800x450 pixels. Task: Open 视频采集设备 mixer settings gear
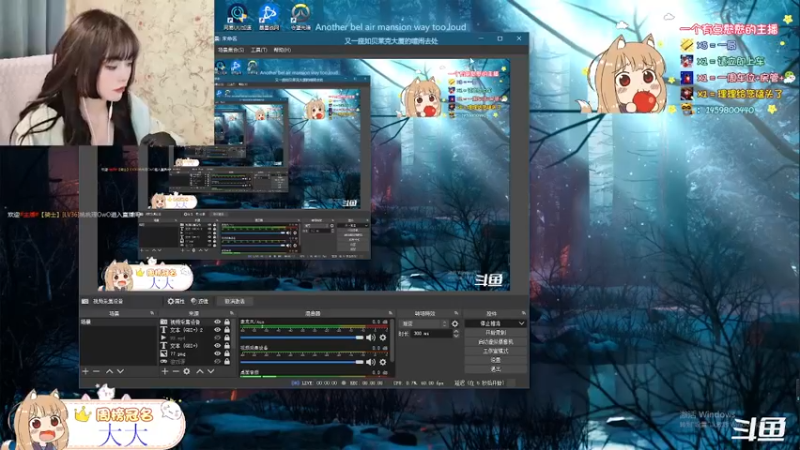[383, 362]
